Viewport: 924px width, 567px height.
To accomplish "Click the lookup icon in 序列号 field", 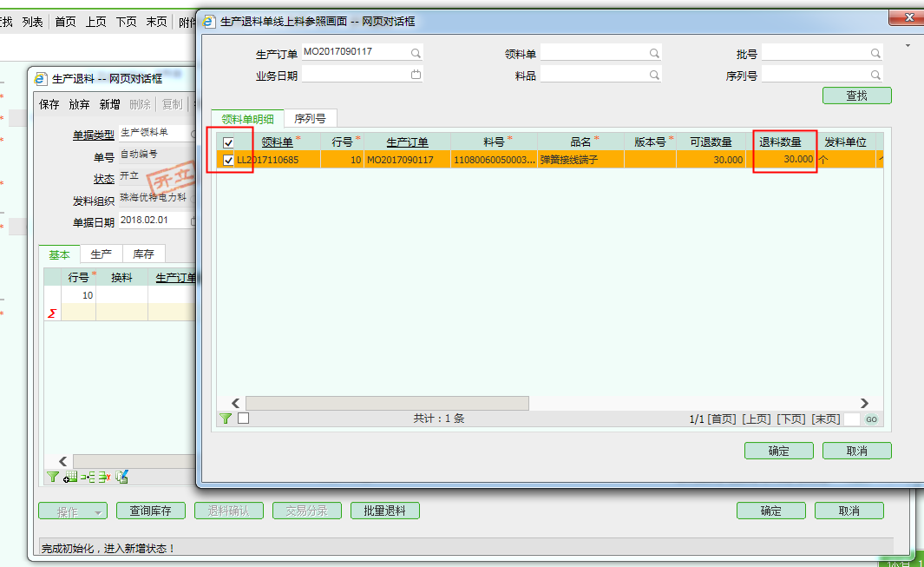I will [875, 76].
